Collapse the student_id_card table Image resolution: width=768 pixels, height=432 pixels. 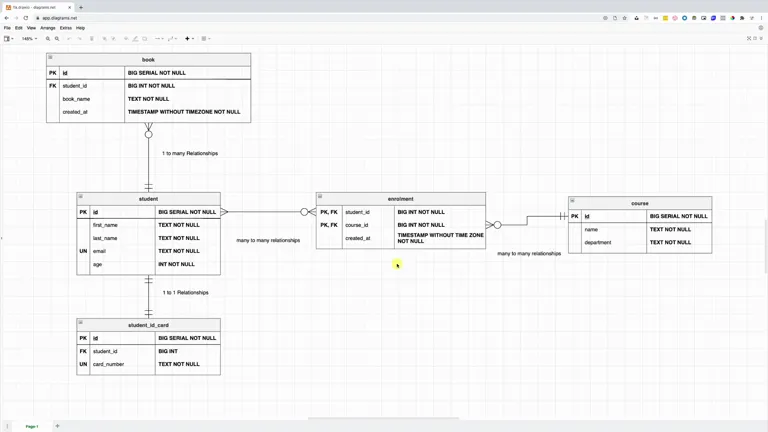[81, 322]
